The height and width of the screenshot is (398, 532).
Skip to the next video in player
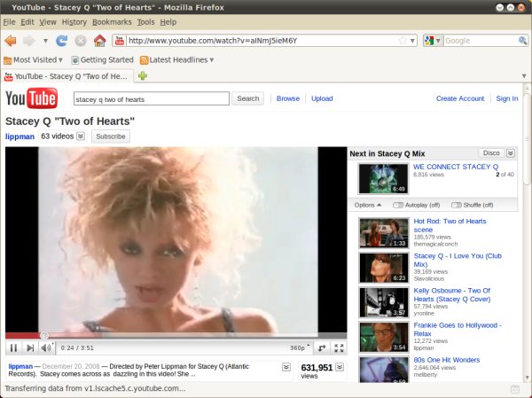pos(30,347)
